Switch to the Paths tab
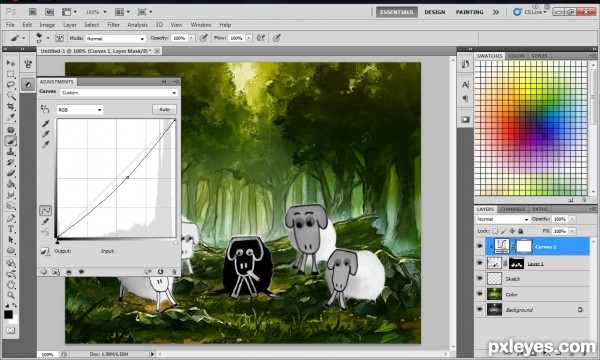This screenshot has width=600, height=360. (x=540, y=209)
